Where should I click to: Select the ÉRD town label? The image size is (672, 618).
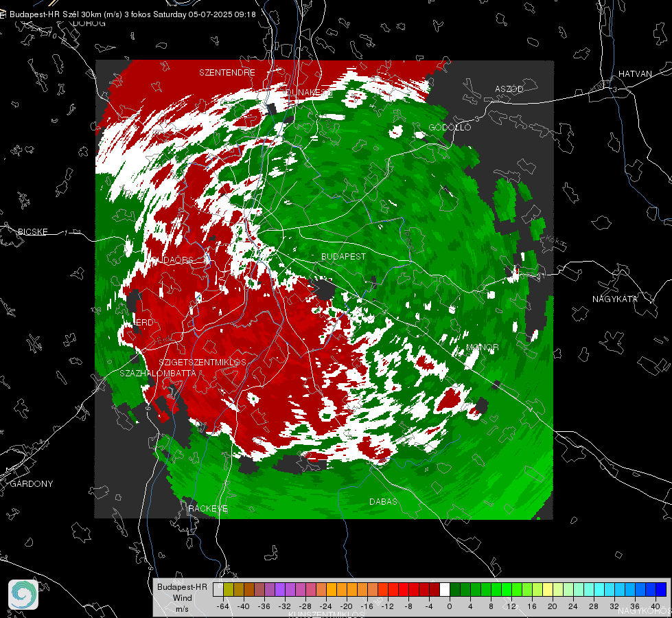[x=143, y=323]
